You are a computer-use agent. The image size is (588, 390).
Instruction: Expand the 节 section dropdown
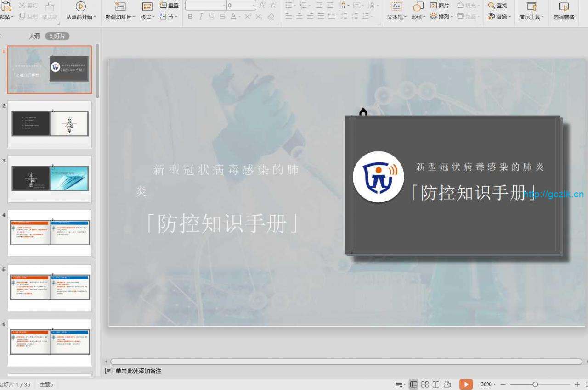[x=169, y=17]
